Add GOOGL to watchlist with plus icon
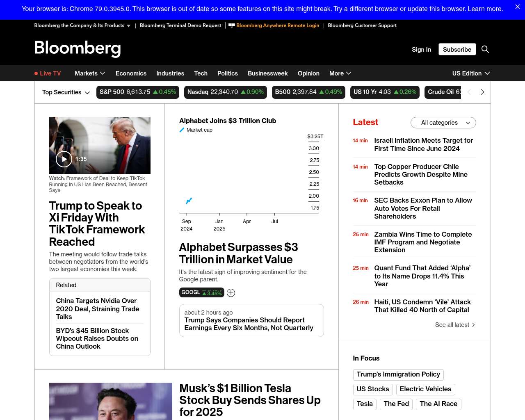The width and height of the screenshot is (525, 420). [x=231, y=293]
